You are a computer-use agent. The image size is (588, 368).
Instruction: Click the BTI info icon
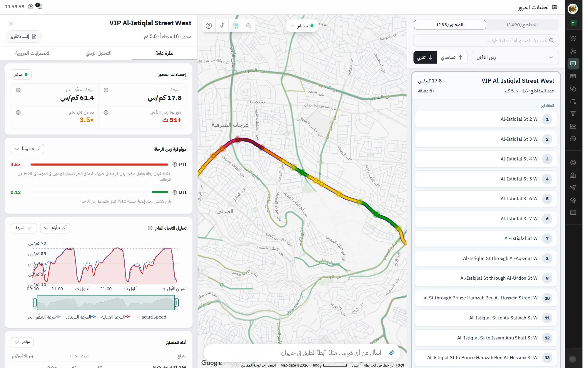[x=175, y=192]
